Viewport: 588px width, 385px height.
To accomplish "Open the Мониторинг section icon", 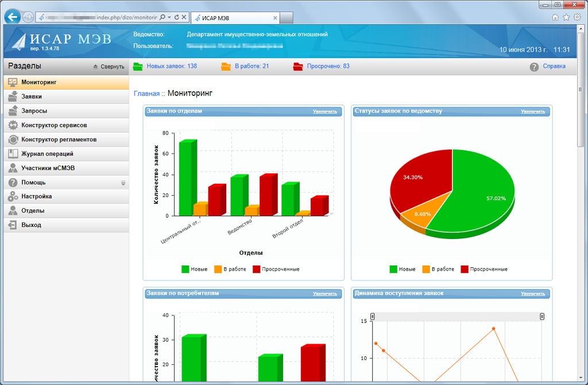I will pyautogui.click(x=13, y=82).
